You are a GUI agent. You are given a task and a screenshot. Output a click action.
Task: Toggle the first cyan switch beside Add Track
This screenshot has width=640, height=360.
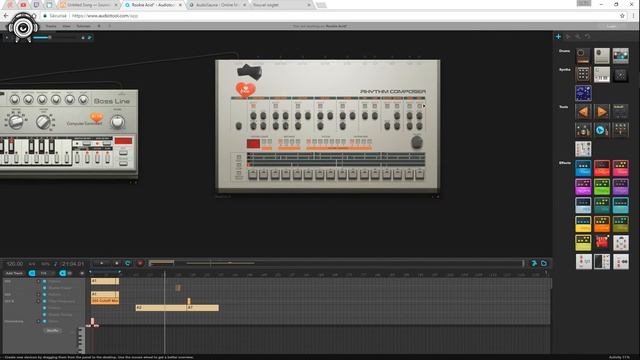coord(32,273)
